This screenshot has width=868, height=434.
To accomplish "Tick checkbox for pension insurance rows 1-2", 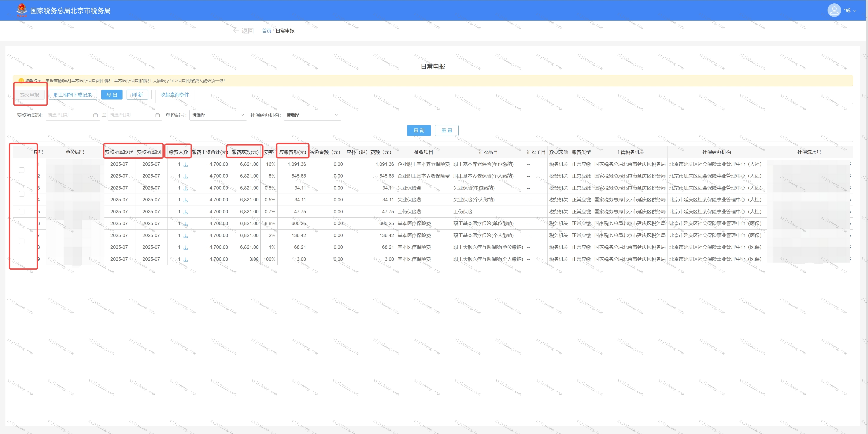I will click(21, 170).
